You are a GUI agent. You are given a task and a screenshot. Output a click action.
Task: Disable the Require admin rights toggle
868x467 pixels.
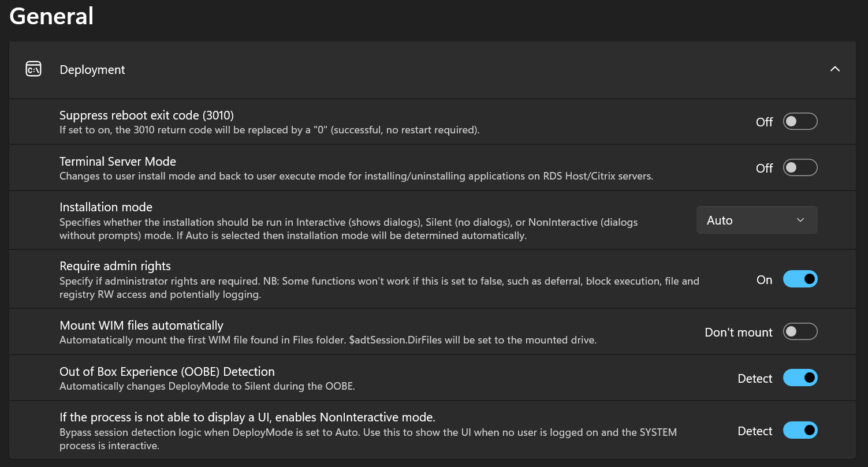coord(800,279)
